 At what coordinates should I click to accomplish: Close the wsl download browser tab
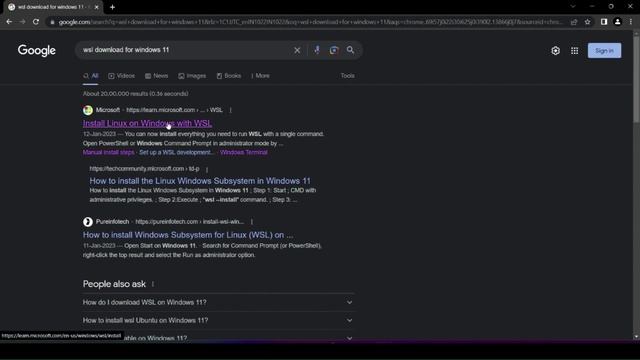(x=96, y=7)
